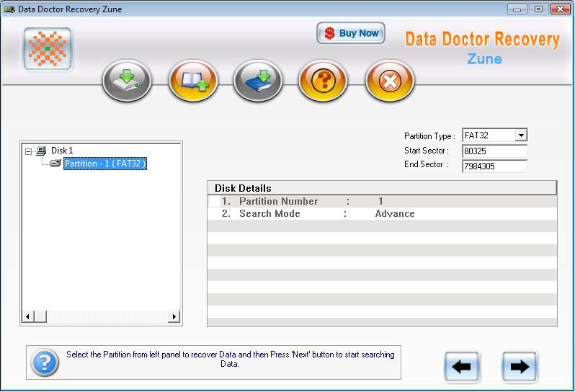Click the Partition Type label
Image resolution: width=575 pixels, height=392 pixels.
click(429, 136)
